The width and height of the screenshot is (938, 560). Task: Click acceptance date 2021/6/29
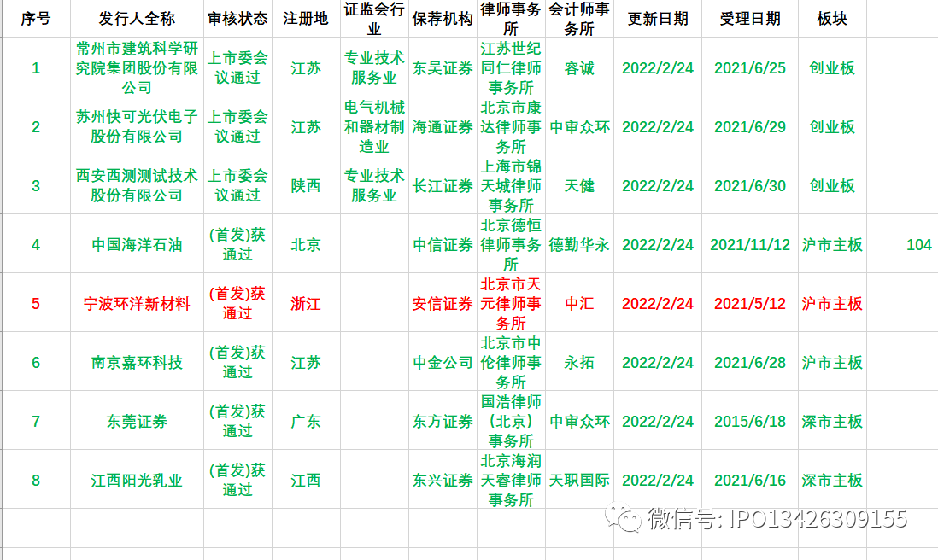coord(749,126)
